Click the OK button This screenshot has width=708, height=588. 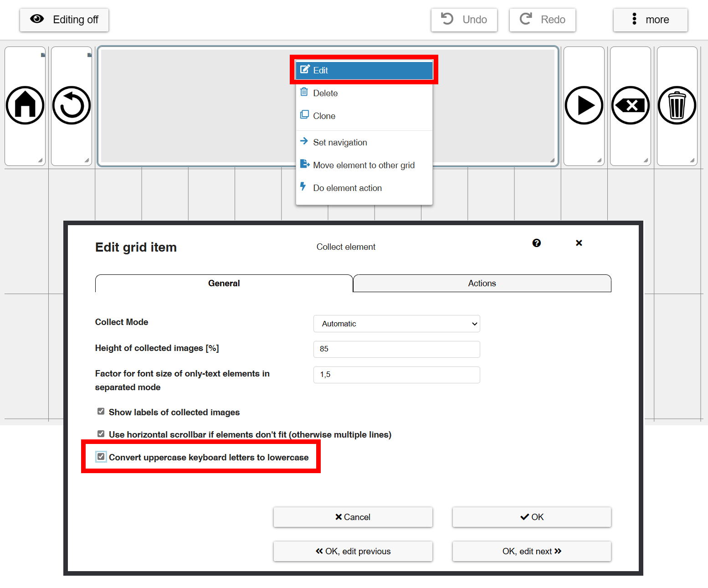(532, 517)
